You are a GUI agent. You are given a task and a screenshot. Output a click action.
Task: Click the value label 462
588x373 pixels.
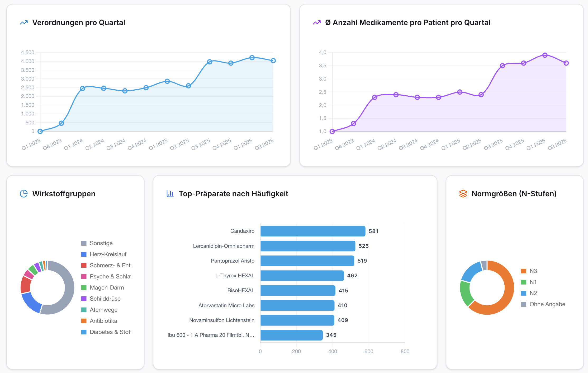point(352,276)
